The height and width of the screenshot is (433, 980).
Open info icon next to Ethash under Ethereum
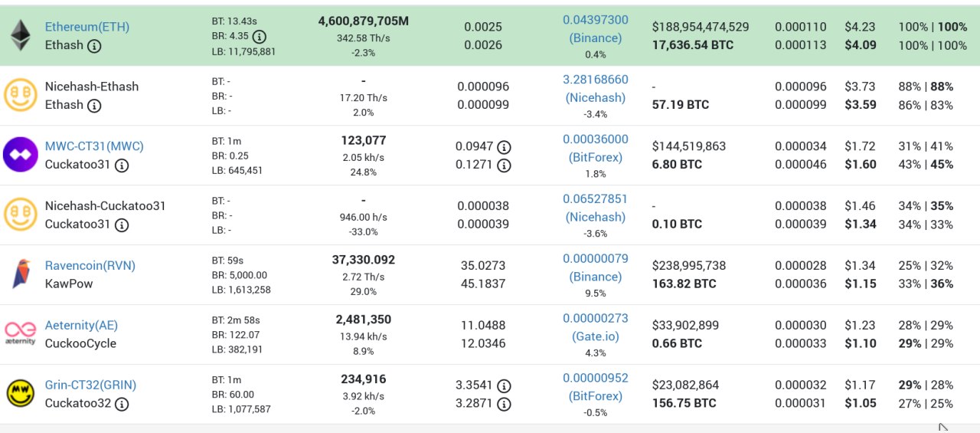click(x=94, y=45)
